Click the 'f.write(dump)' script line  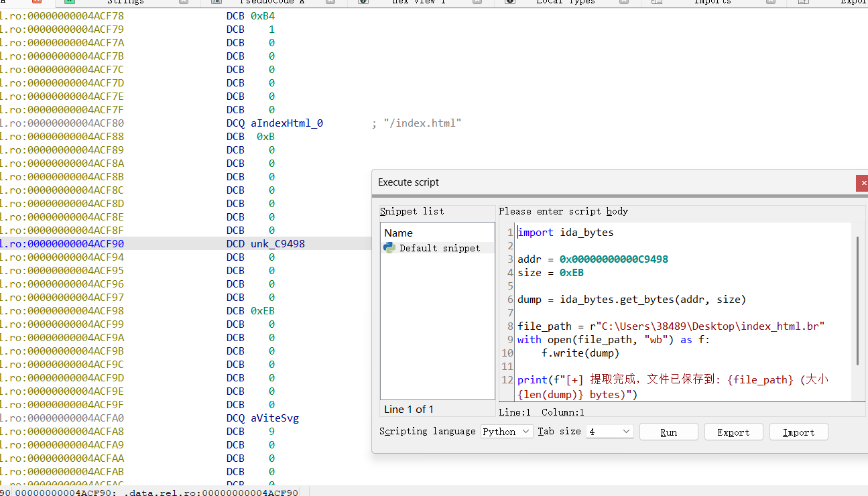(x=580, y=353)
